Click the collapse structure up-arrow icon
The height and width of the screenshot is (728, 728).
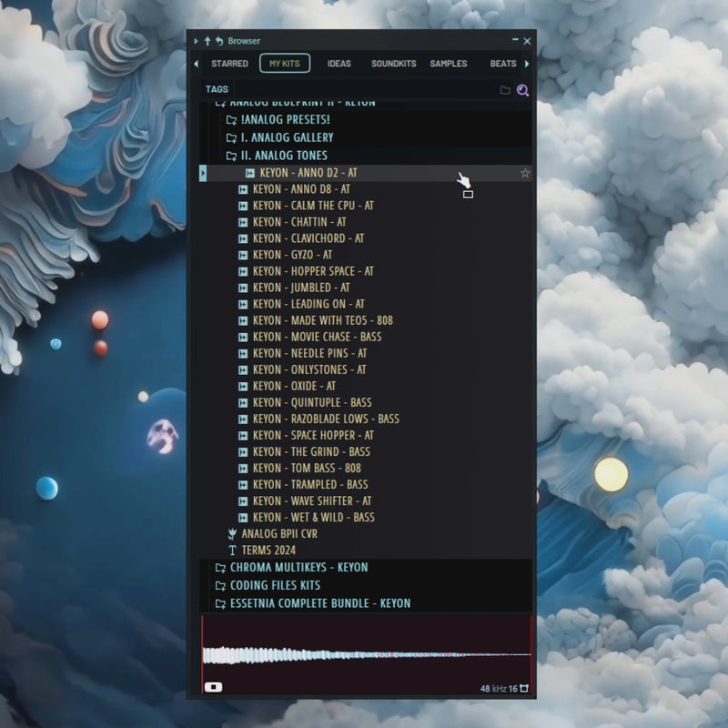click(207, 41)
